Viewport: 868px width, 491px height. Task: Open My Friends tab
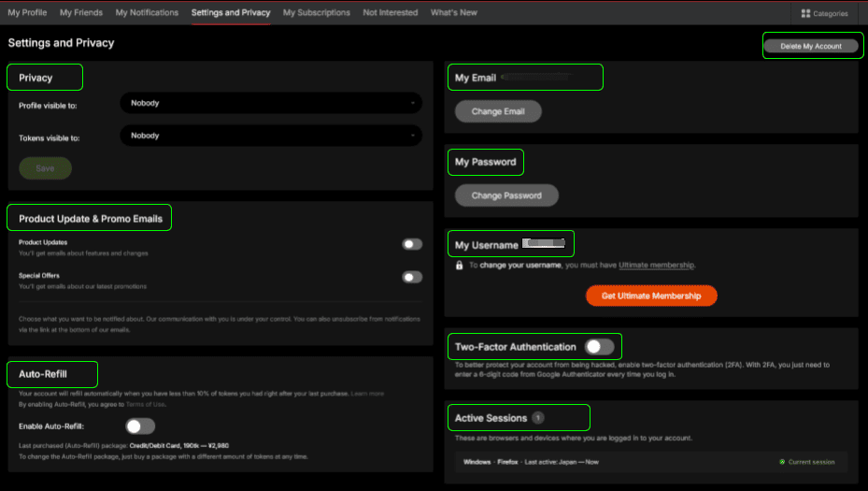pos(81,12)
